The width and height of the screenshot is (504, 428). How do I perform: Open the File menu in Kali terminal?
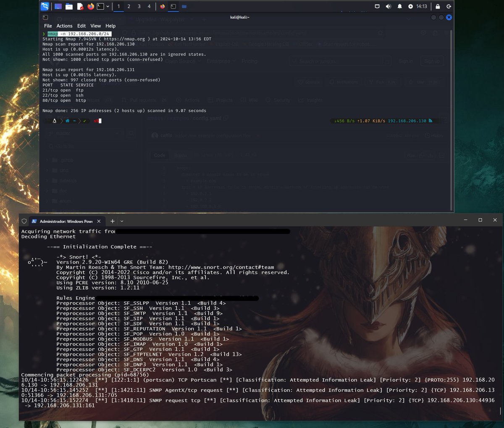coord(48,26)
